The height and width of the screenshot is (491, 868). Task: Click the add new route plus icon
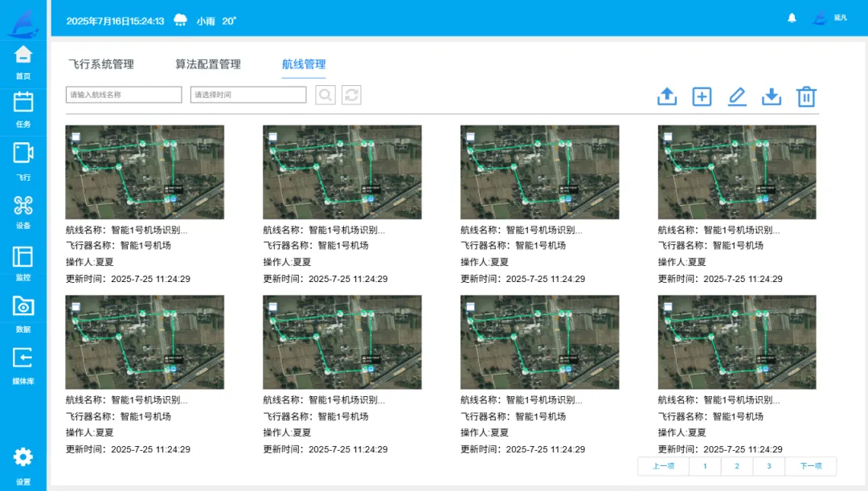tap(702, 96)
